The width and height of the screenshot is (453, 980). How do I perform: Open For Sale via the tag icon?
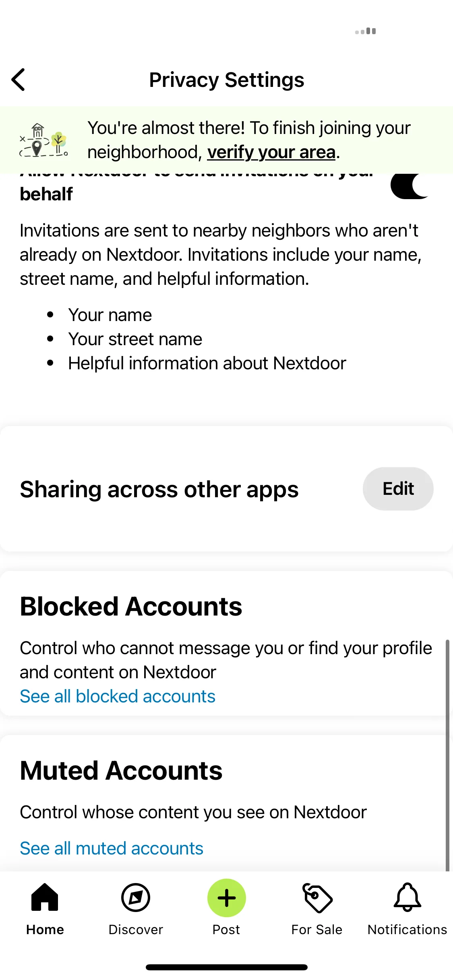317,898
